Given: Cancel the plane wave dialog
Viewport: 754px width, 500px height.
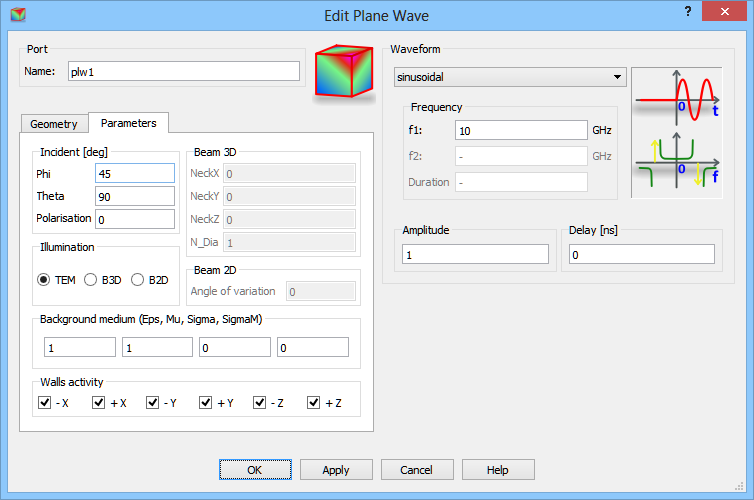Looking at the screenshot, I should 416,470.
